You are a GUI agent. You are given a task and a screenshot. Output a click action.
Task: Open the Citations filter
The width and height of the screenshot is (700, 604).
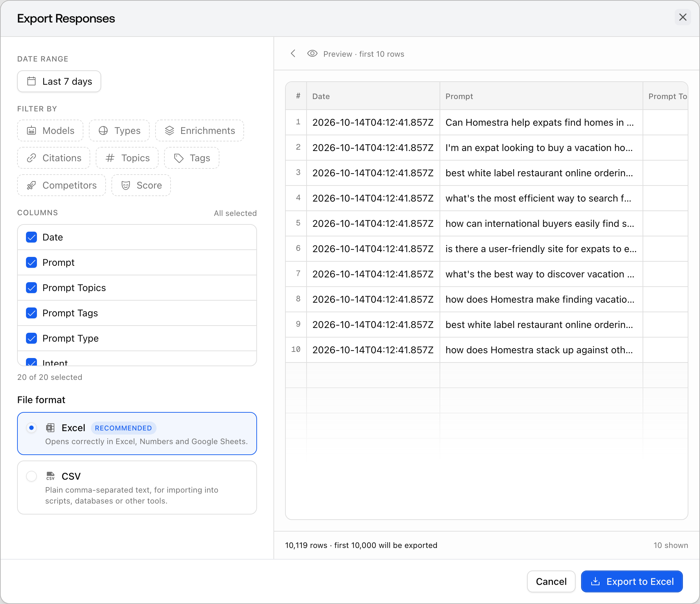[x=54, y=158]
